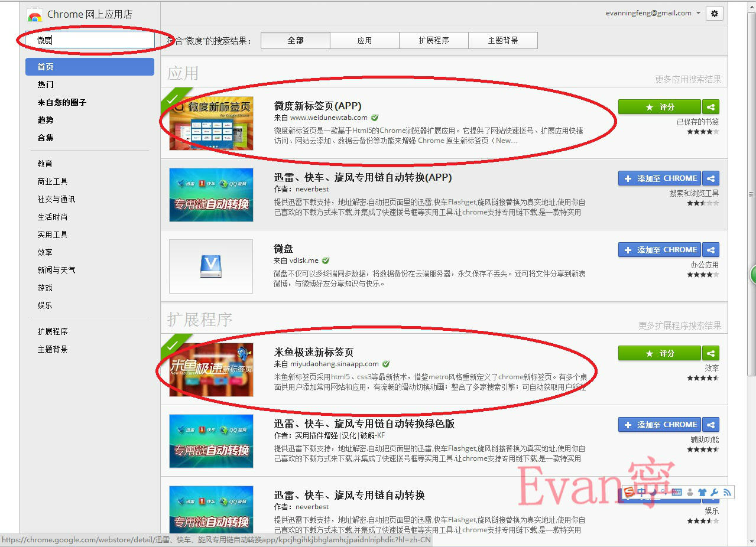The height and width of the screenshot is (547, 756).
Task: Open 热门 in the sidebar
Action: [46, 84]
